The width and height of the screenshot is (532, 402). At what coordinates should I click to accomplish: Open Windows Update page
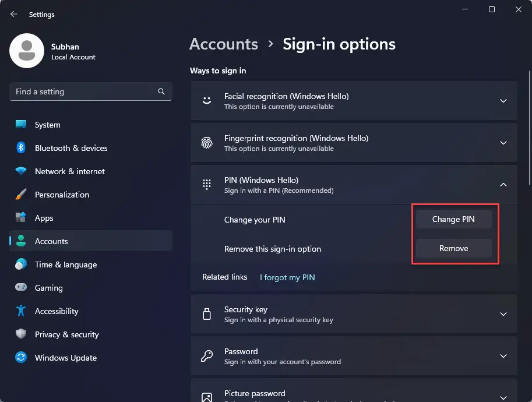[x=91, y=358]
